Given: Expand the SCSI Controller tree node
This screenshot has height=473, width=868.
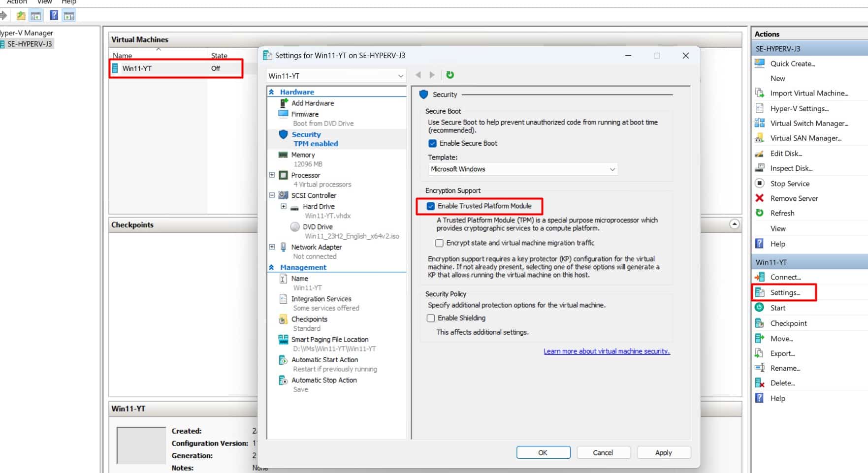Looking at the screenshot, I should coord(272,195).
